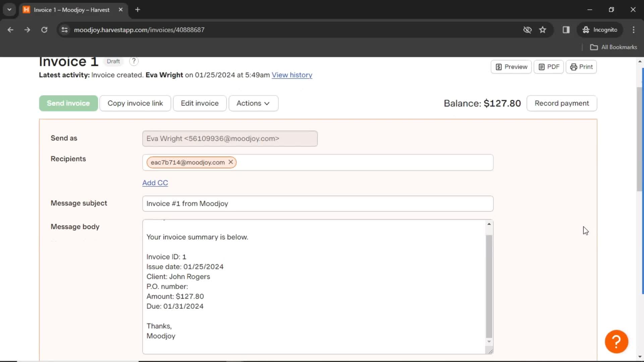Click the floating help button icon
Viewport: 644px width, 362px height.
pos(616,341)
